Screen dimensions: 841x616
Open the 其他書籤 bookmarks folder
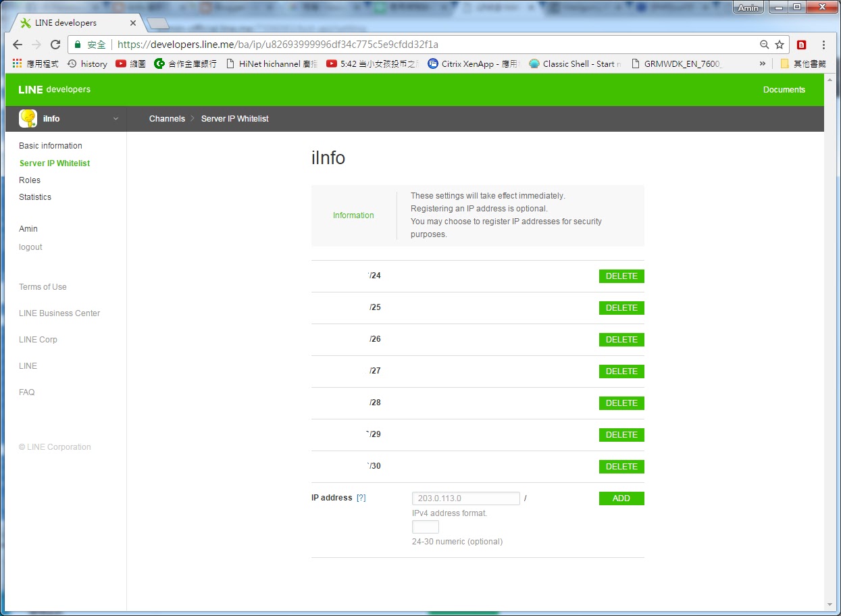point(803,63)
